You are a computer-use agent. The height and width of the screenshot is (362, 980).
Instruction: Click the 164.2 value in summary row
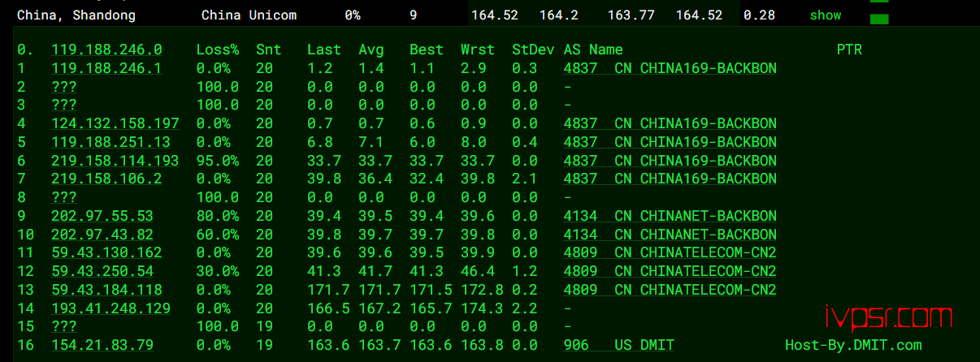click(558, 15)
